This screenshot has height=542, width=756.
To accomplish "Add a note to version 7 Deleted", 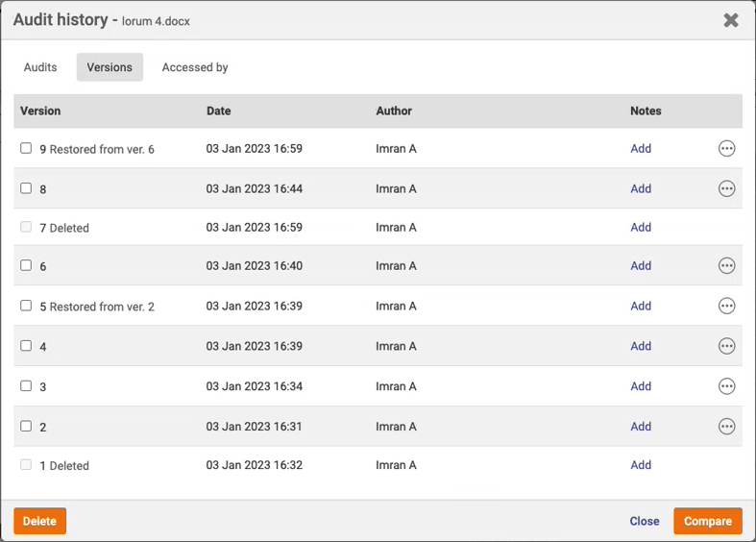I will [641, 228].
